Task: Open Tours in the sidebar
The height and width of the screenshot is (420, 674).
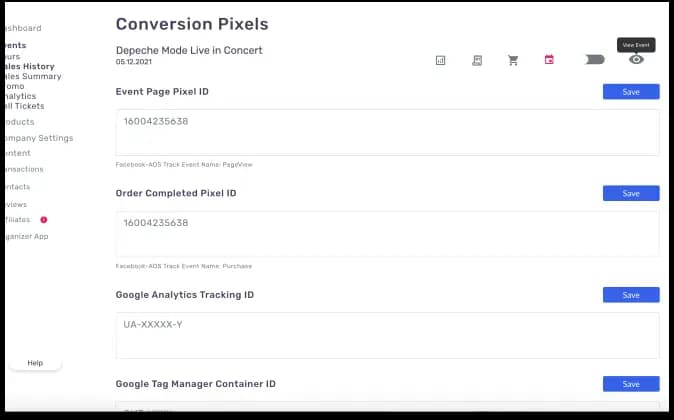Action: [x=12, y=56]
